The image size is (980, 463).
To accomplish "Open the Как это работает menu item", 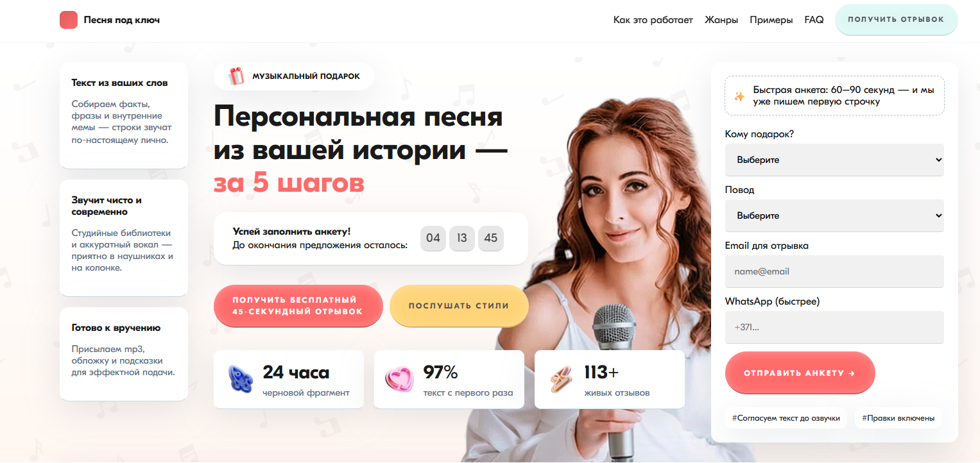I will tap(653, 20).
